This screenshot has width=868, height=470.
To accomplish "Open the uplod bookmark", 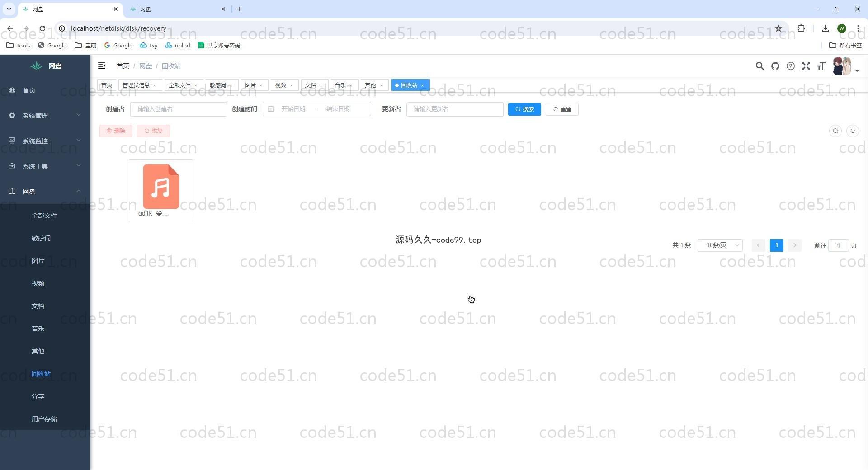I will [x=178, y=46].
